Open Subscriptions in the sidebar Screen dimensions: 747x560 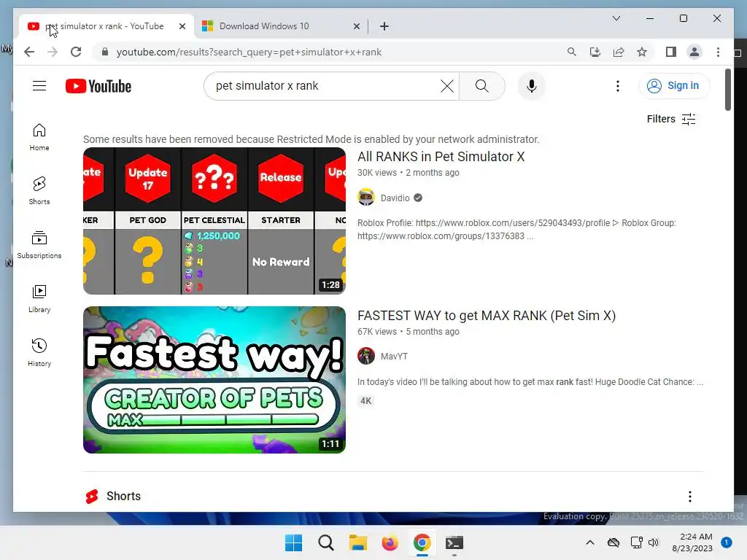tap(39, 245)
